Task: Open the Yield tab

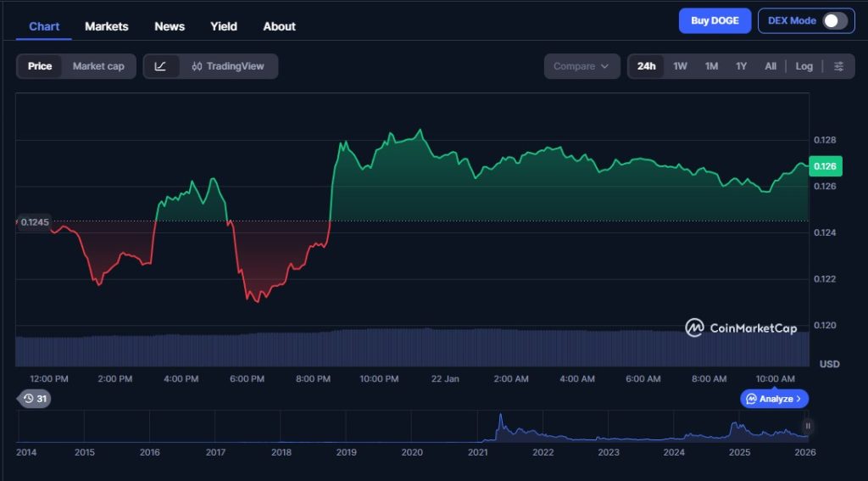Action: [224, 26]
